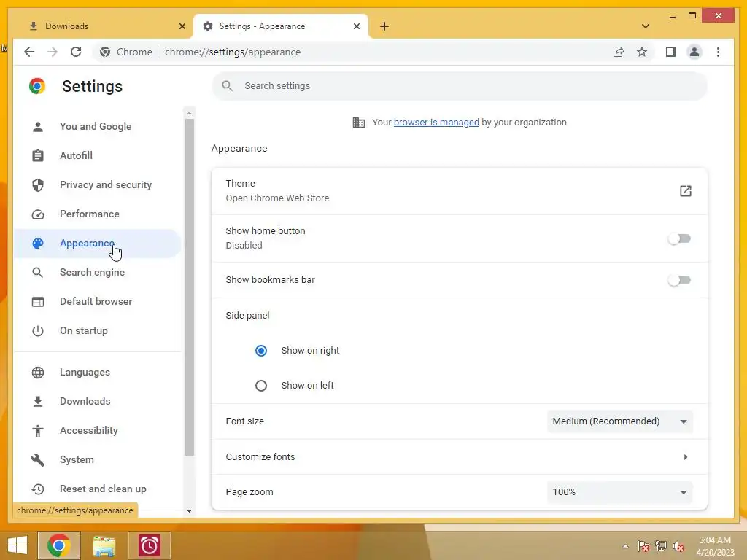Go to Privacy and security
The height and width of the screenshot is (560, 747).
97,184
